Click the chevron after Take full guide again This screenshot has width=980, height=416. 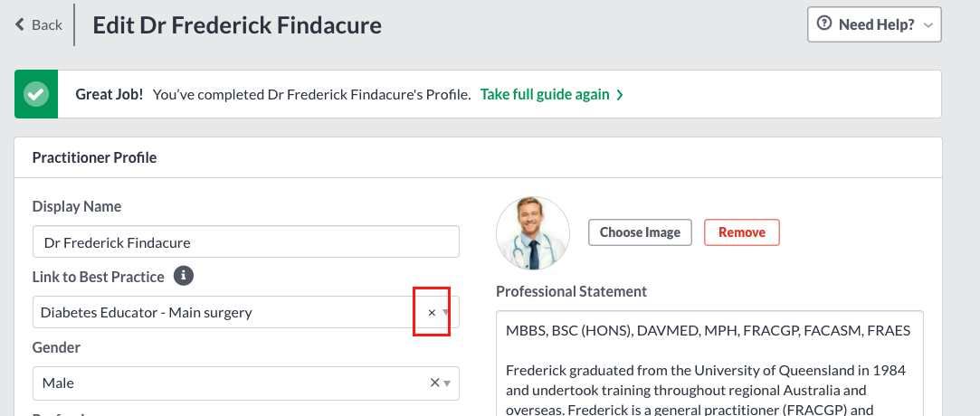(619, 95)
